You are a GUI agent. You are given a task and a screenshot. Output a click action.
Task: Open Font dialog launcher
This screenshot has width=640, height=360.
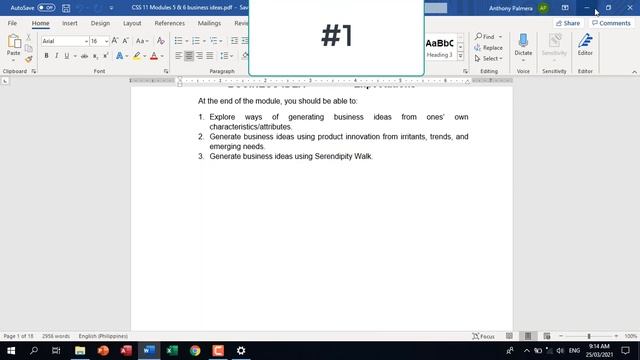166,71
